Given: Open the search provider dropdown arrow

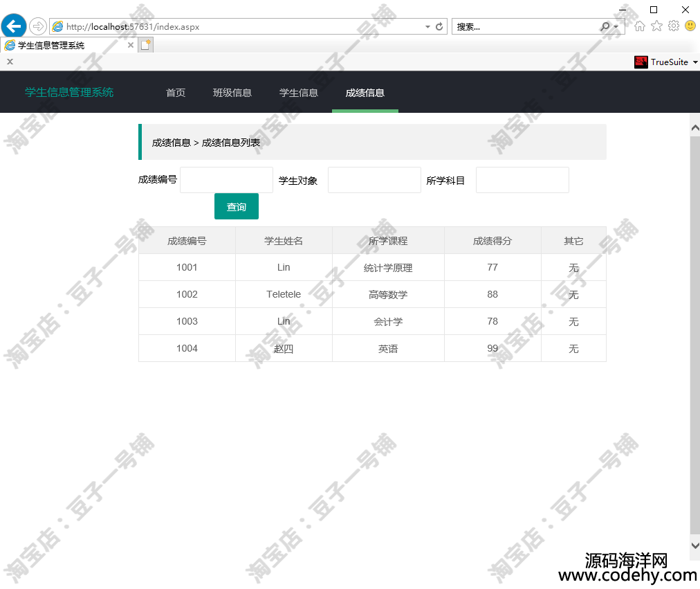Looking at the screenshot, I should click(616, 27).
